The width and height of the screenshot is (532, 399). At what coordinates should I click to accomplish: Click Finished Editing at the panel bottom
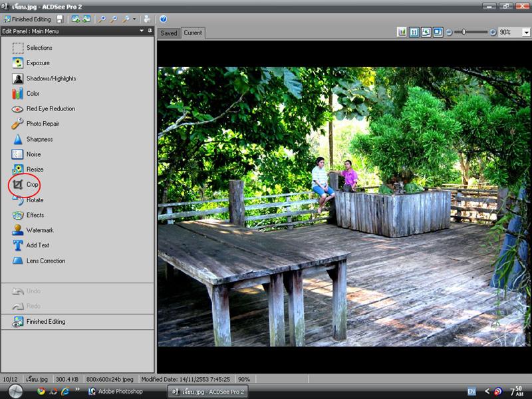[x=45, y=322]
